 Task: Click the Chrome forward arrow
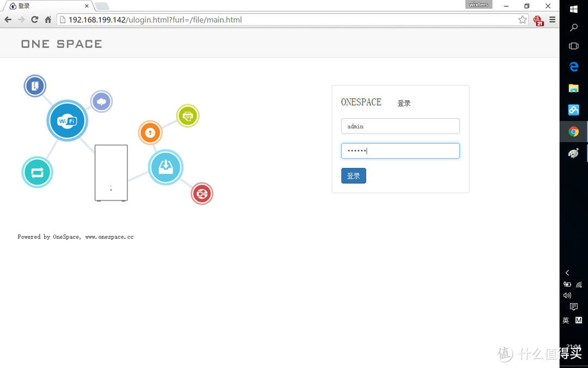(x=21, y=20)
